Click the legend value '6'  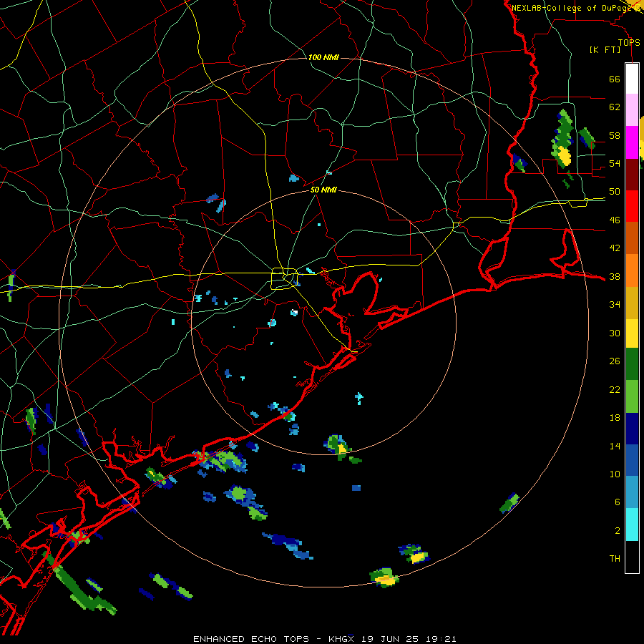click(618, 502)
